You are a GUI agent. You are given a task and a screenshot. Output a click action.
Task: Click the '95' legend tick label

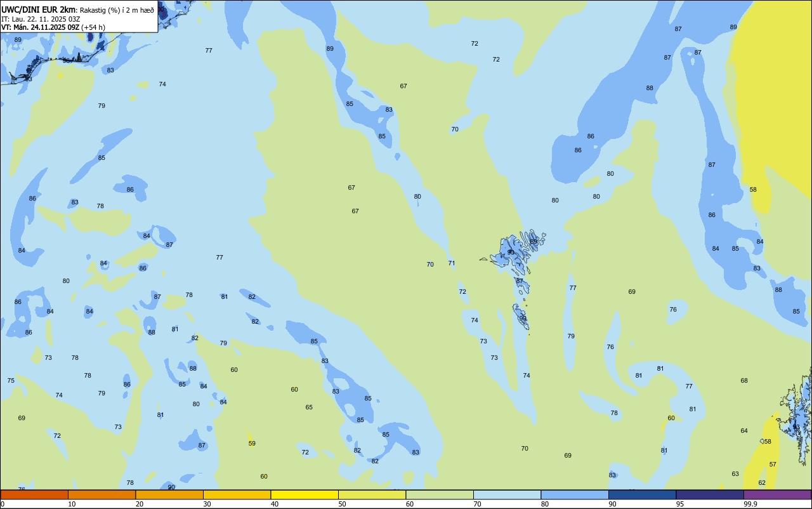tap(681, 504)
